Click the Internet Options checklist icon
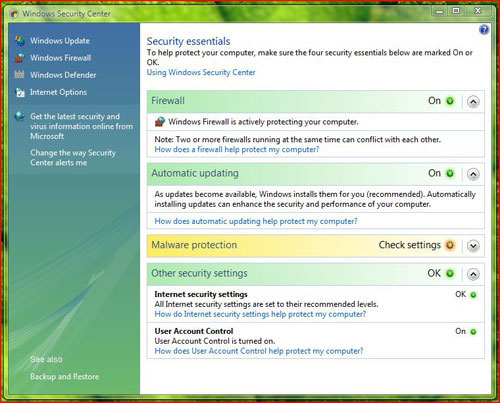Screen dimensions: 500x403 20,92
